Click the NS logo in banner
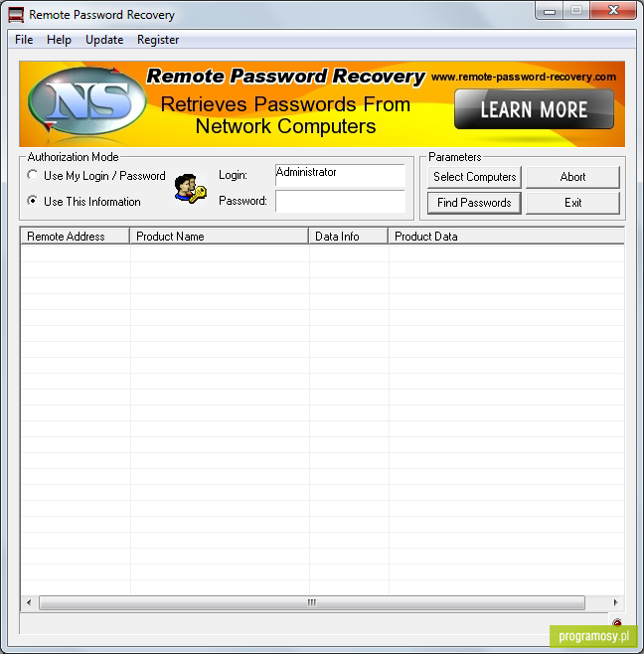The height and width of the screenshot is (654, 644). (x=87, y=101)
